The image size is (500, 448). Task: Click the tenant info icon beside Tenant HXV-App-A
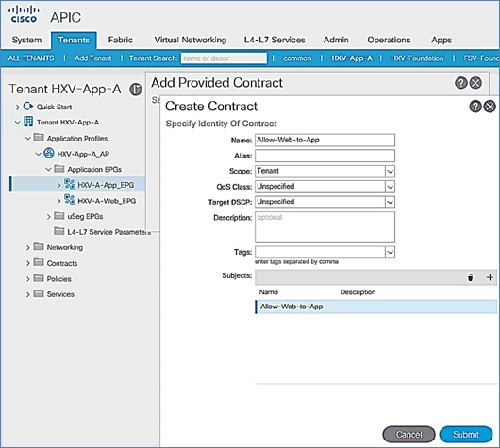coord(136,90)
